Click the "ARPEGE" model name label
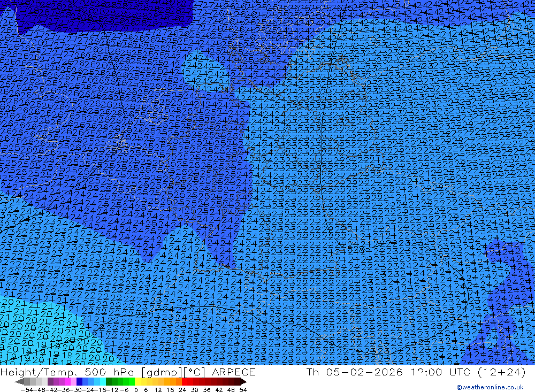This screenshot has width=535, height=392. pyautogui.click(x=234, y=372)
